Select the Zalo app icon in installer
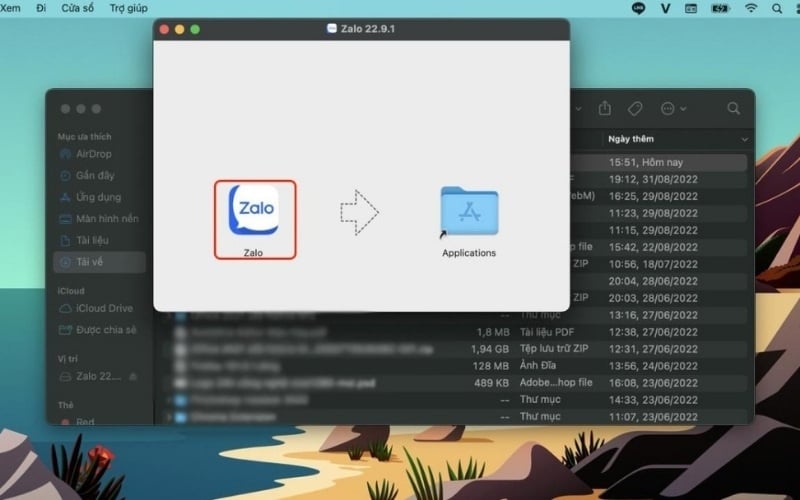The image size is (800, 500). (254, 210)
